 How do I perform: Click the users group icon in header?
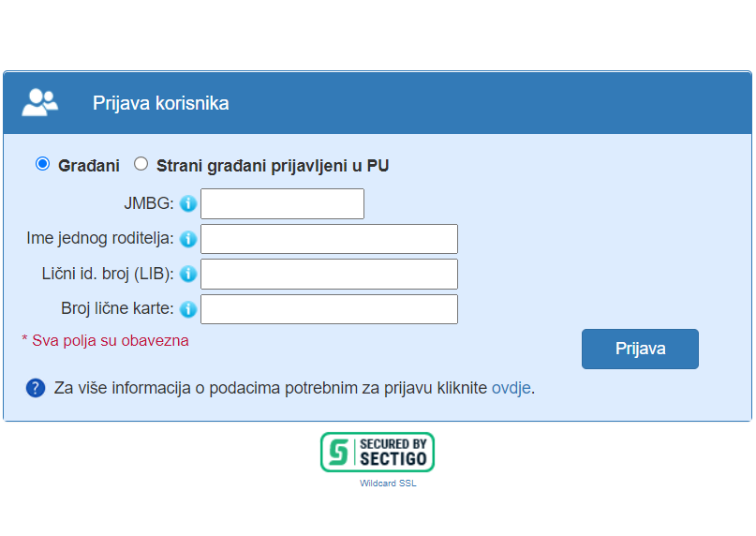[x=39, y=102]
